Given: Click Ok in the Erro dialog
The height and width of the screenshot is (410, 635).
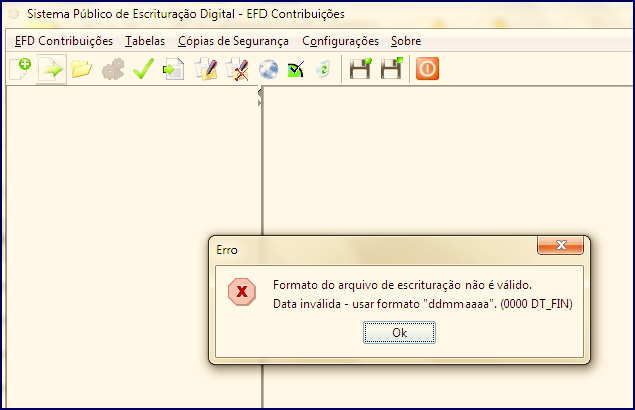Looking at the screenshot, I should coord(399,333).
